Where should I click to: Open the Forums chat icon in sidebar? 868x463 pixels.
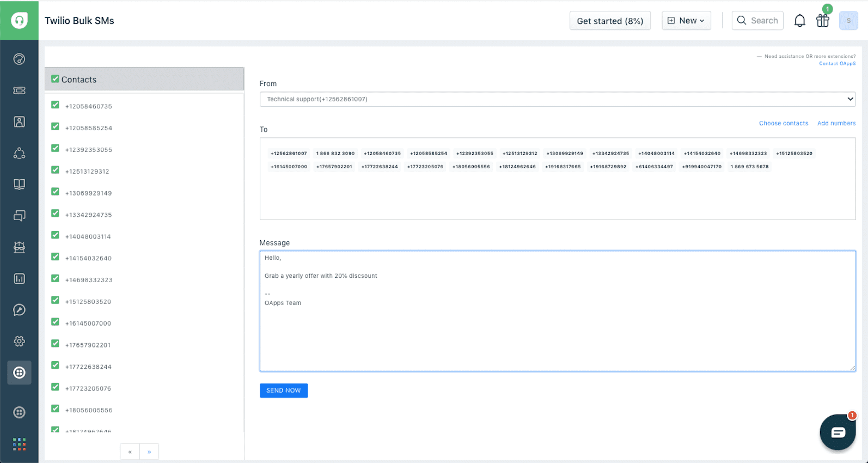[19, 216]
